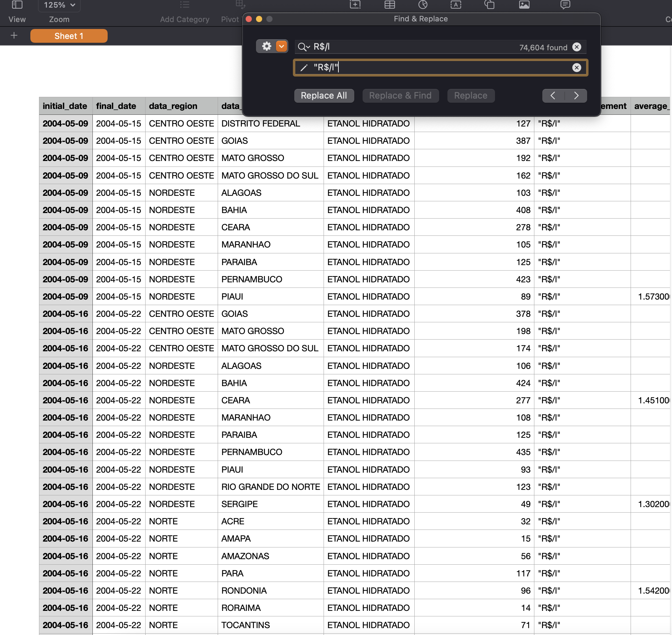
Task: Click the Shape icon in the toolbar
Action: (490, 5)
